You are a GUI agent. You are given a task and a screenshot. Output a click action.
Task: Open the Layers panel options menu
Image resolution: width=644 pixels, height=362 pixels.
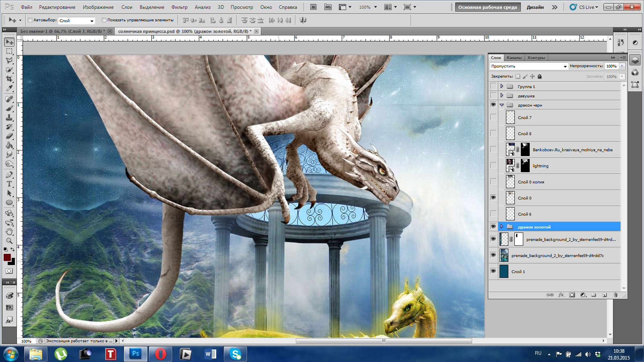point(623,58)
